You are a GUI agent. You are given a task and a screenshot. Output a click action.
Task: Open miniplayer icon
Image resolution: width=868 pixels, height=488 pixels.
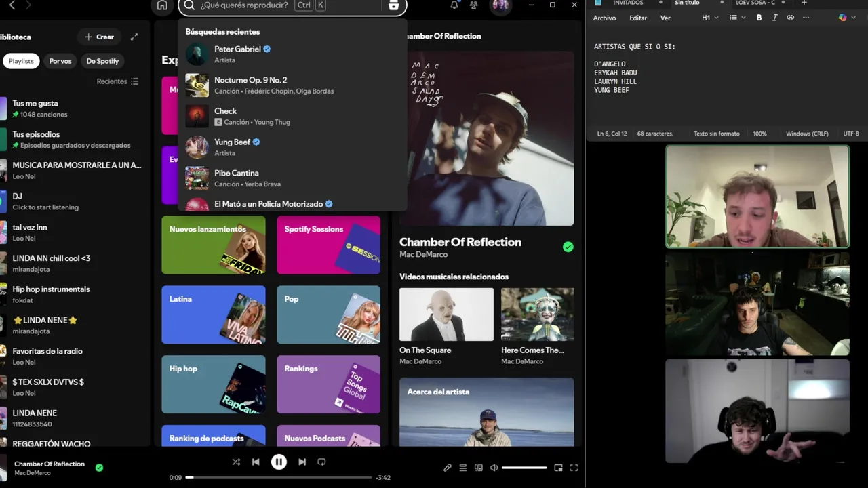558,468
